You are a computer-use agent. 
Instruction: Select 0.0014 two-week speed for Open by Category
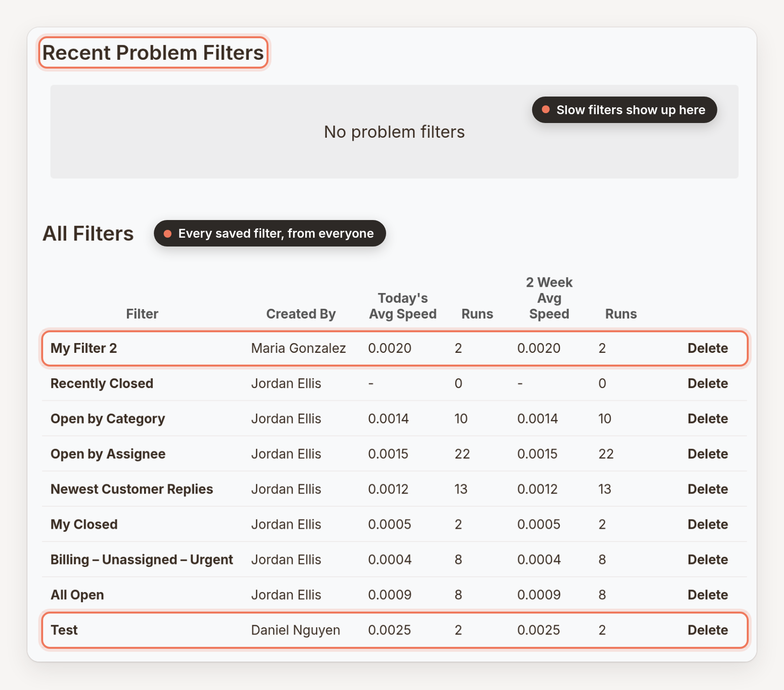pos(538,419)
